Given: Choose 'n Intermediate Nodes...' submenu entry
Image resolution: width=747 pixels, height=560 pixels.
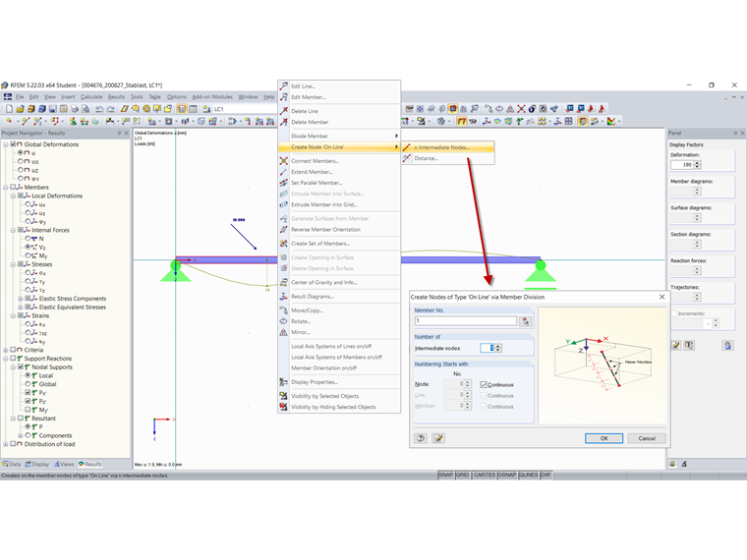Looking at the screenshot, I should tap(448, 147).
